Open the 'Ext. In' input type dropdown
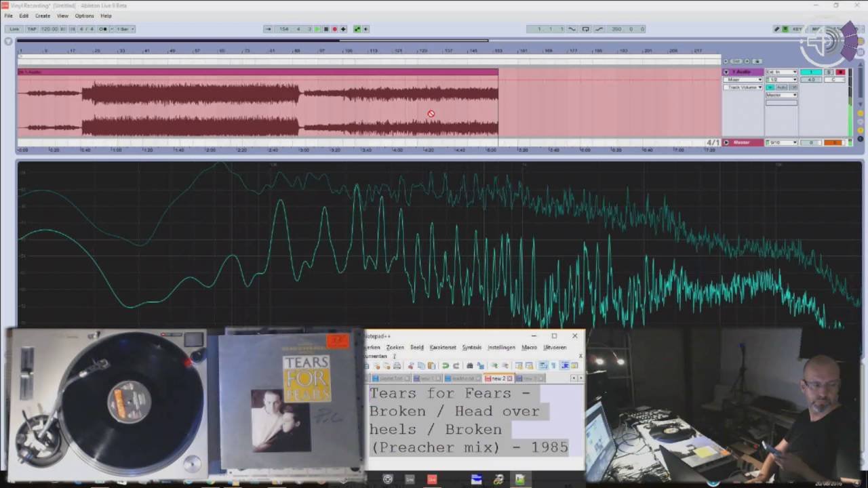 point(781,72)
